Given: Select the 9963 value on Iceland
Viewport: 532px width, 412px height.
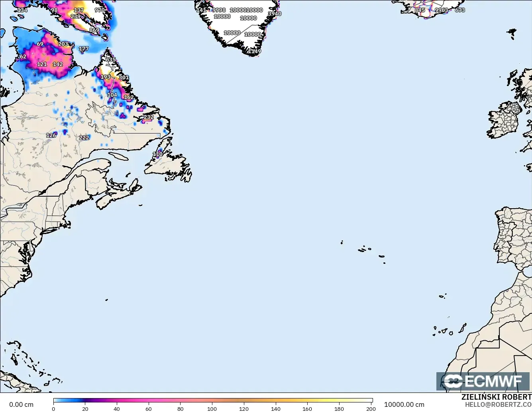Looking at the screenshot, I should (441, 10).
